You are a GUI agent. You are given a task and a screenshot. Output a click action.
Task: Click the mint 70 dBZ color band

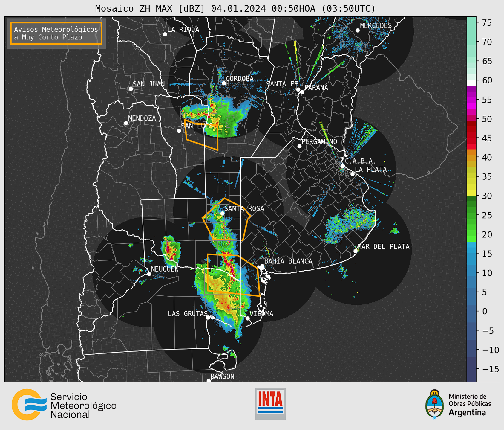coord(471,42)
